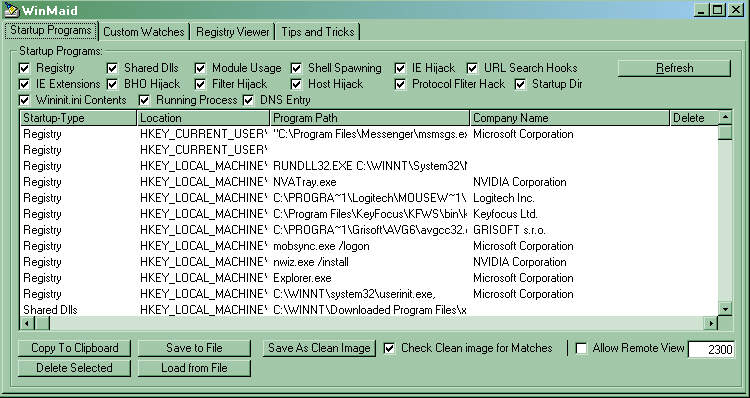750x398 pixels.
Task: Click the list's scroll down arrow
Action: coord(725,309)
